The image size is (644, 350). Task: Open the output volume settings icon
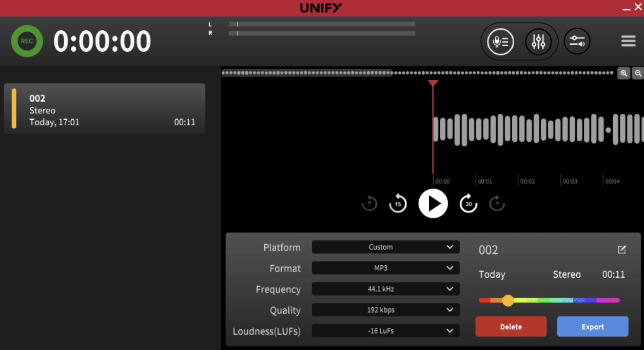pos(577,42)
